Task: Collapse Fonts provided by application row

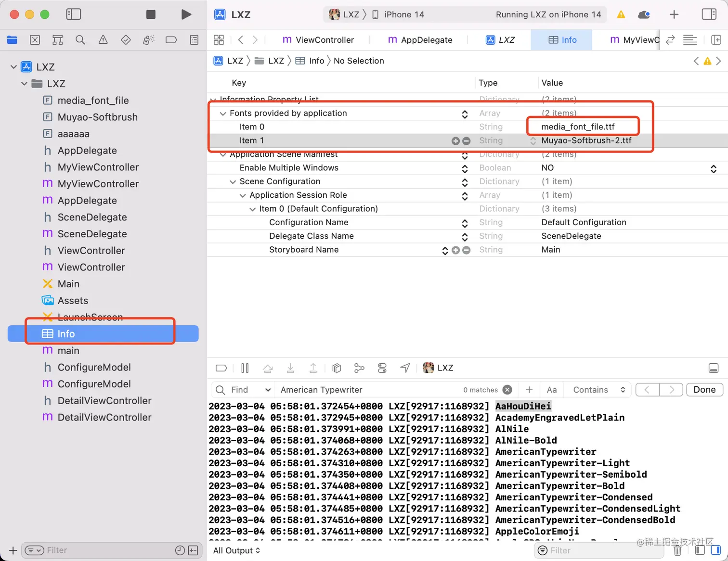Action: pos(223,114)
